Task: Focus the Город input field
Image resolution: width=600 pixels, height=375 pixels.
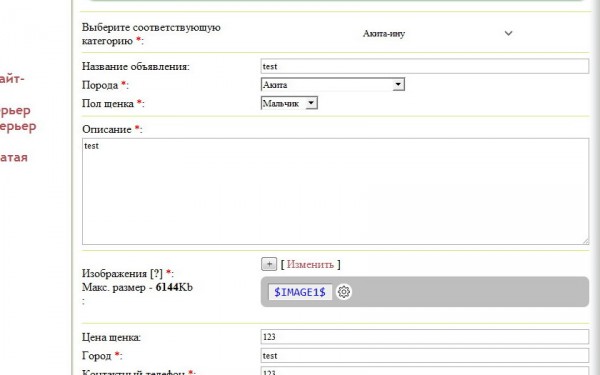Action: pos(425,355)
